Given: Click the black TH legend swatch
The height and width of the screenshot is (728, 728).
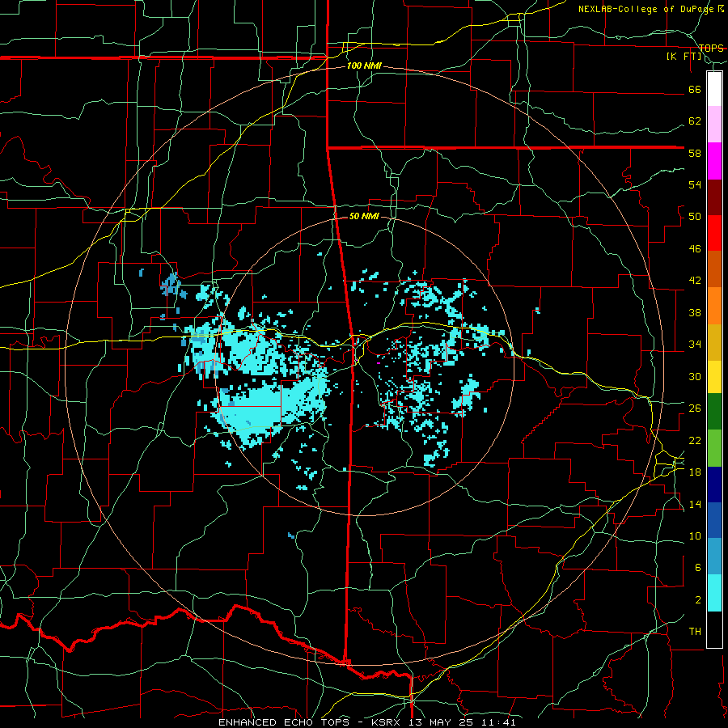Looking at the screenshot, I should pos(714,629).
